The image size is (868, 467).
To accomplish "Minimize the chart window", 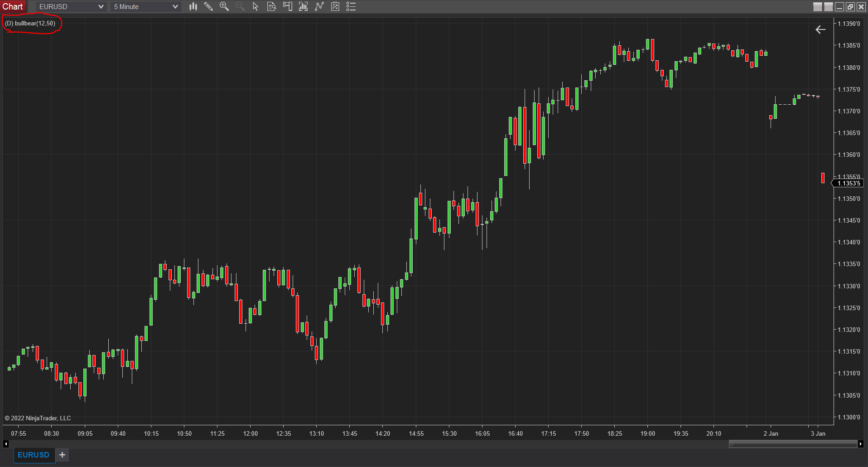I will tap(839, 7).
